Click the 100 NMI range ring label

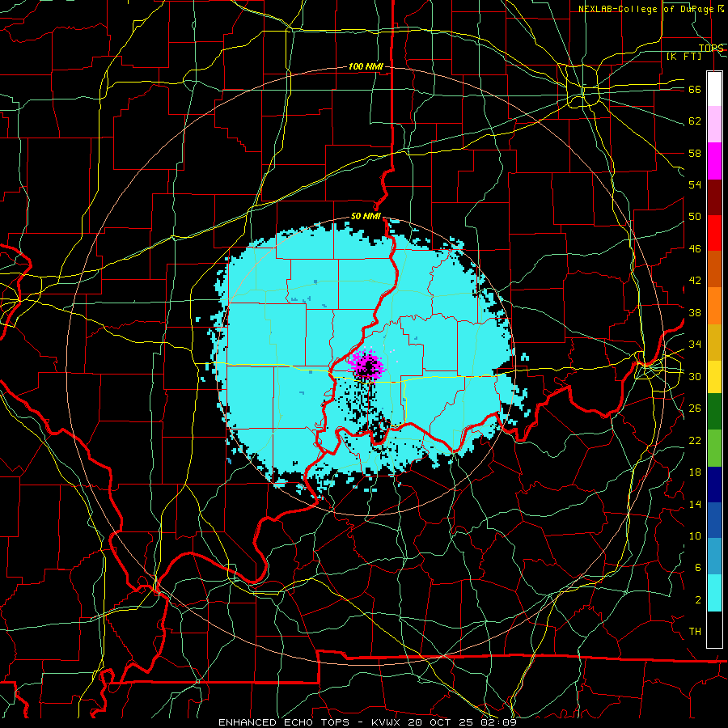[366, 66]
